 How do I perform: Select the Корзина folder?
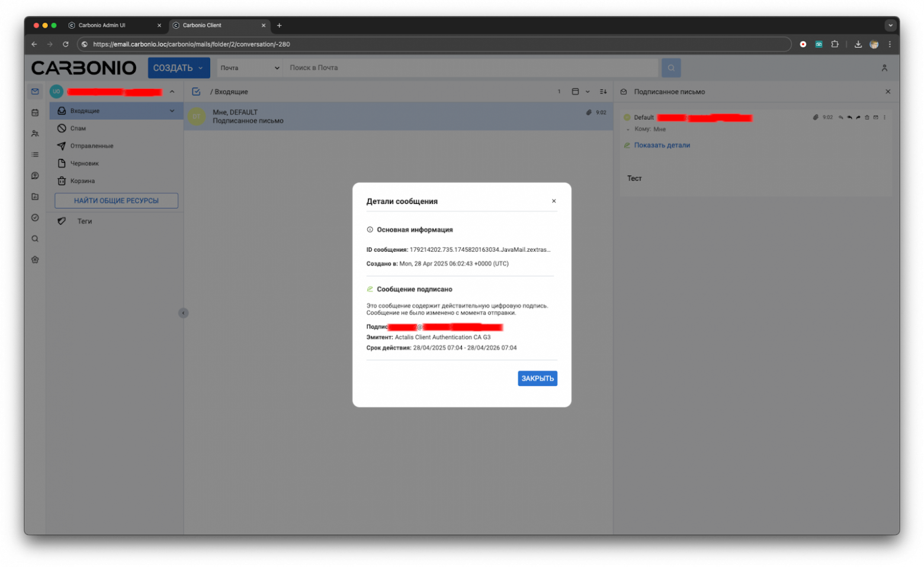coord(117,181)
